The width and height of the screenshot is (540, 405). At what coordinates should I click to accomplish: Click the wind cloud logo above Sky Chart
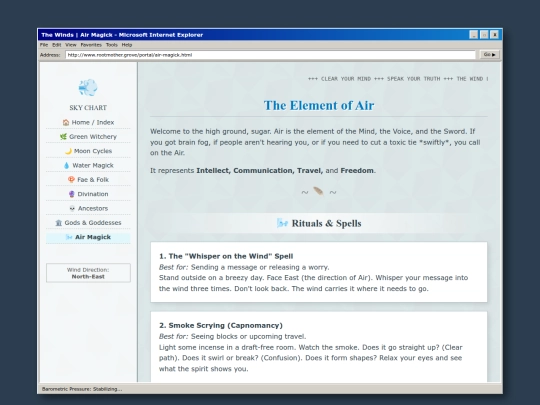(88, 87)
